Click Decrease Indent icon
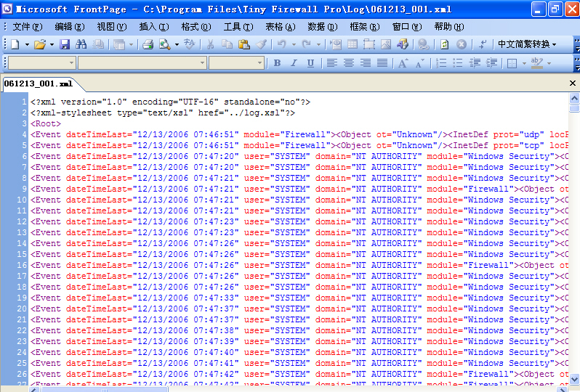580x392 pixels. click(475, 63)
